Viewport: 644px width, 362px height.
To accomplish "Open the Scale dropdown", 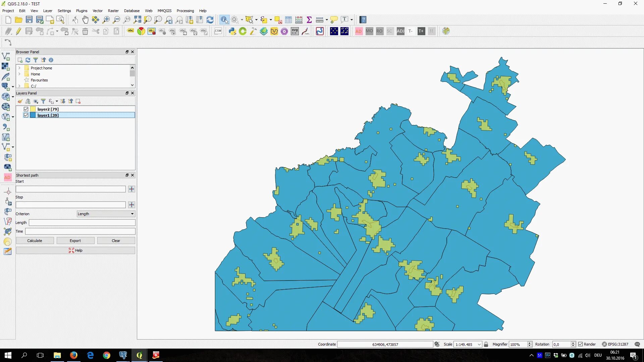I will coord(479,344).
